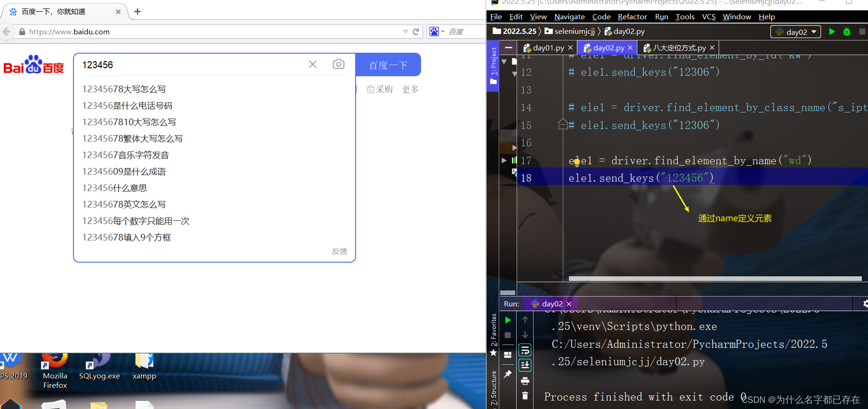The image size is (868, 409).
Task: Toggle the code fold marker on line 15
Action: [x=563, y=124]
